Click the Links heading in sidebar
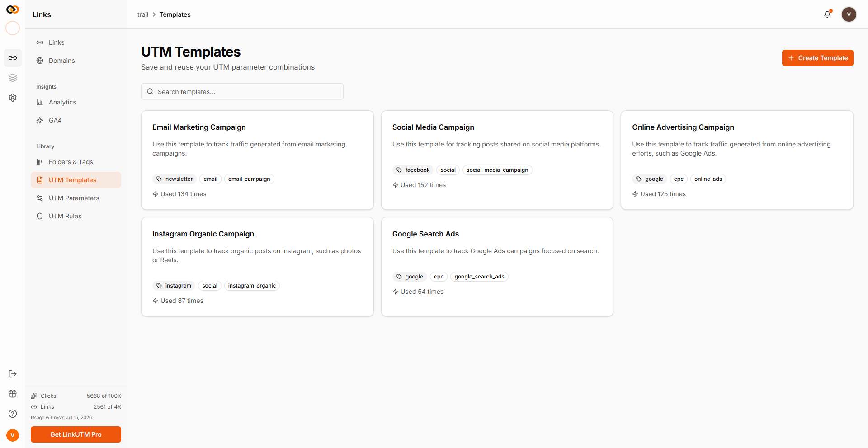Image resolution: width=868 pixels, height=448 pixels. click(42, 14)
